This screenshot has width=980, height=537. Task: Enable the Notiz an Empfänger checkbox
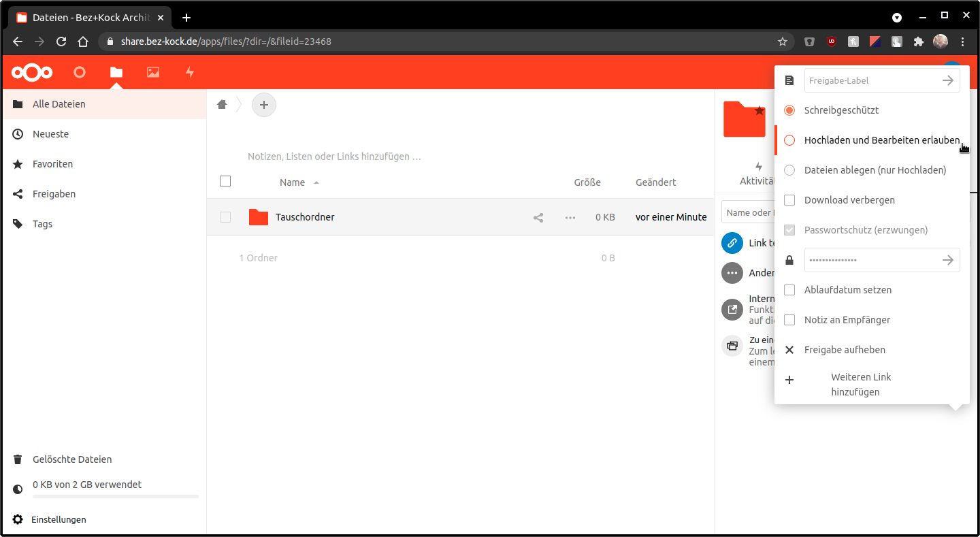789,320
